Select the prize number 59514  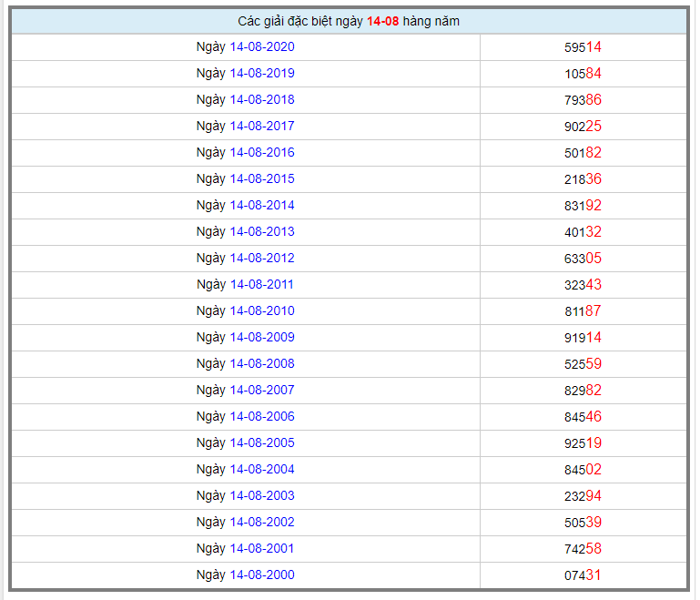pyautogui.click(x=583, y=46)
